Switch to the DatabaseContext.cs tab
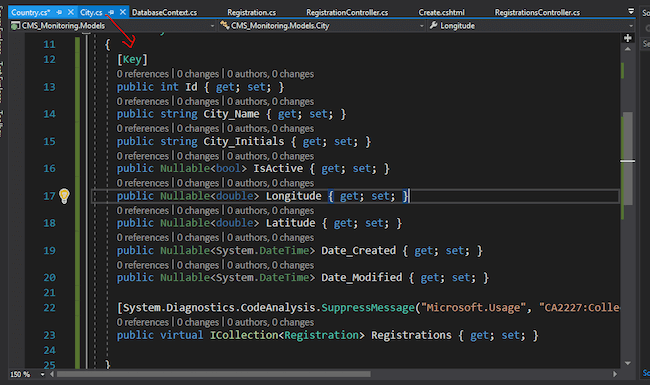The width and height of the screenshot is (650, 385). tap(164, 12)
